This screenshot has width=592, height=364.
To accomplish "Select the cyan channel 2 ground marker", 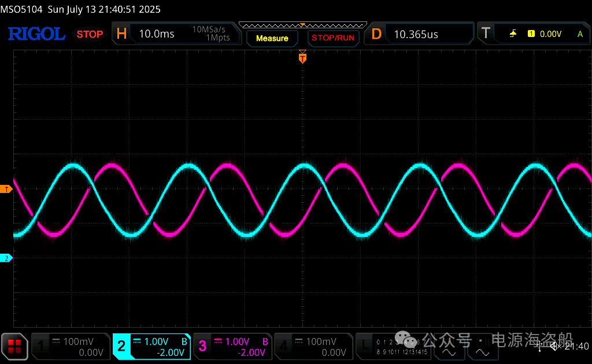I will pyautogui.click(x=6, y=258).
